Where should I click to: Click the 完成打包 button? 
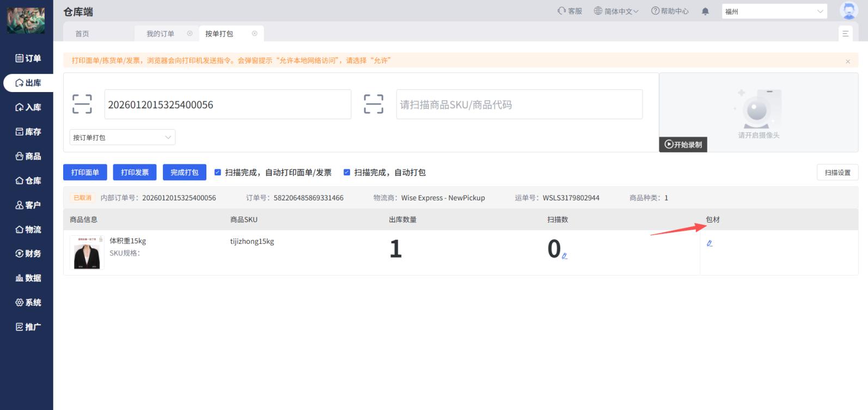pyautogui.click(x=185, y=172)
